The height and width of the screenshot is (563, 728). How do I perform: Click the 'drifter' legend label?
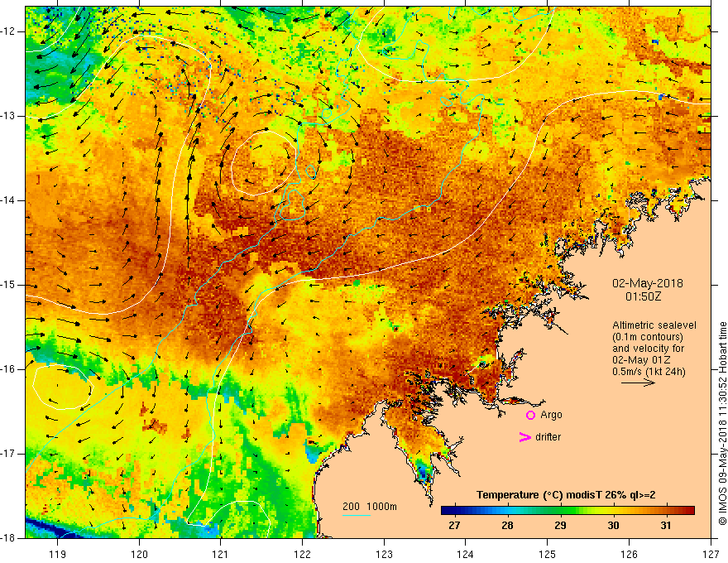pyautogui.click(x=548, y=437)
